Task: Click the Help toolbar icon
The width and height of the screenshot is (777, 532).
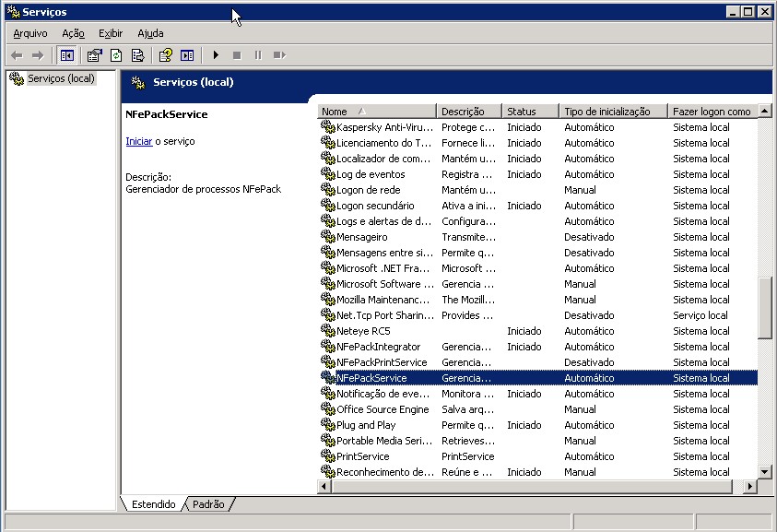Action: [x=165, y=55]
